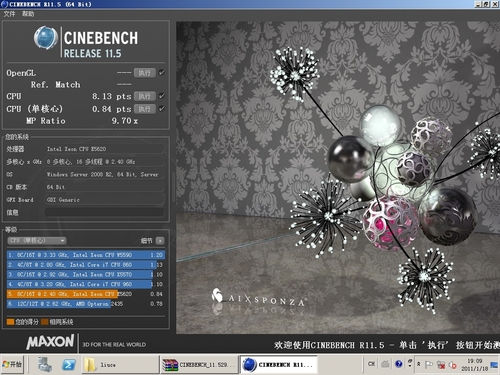Select ranking row 3 Intel Xeon CPU X5570

point(86,274)
